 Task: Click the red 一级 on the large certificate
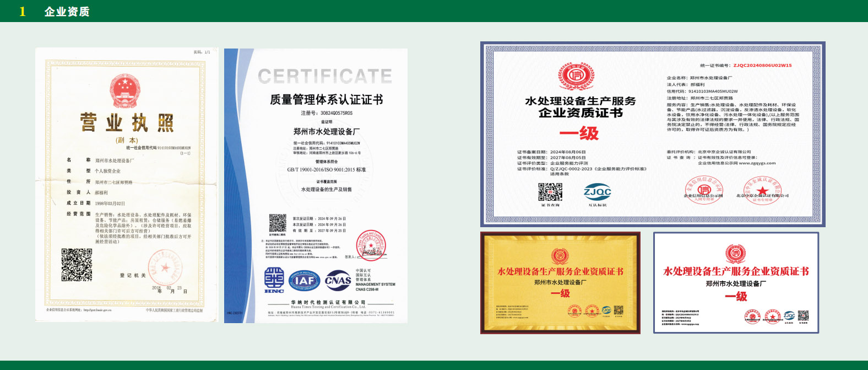point(579,133)
